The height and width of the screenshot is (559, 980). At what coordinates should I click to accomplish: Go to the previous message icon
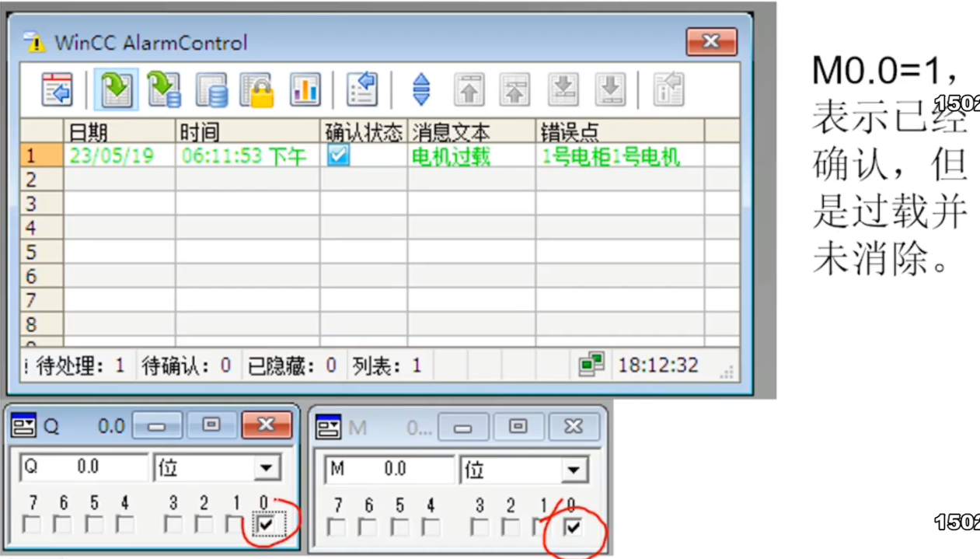pyautogui.click(x=515, y=89)
